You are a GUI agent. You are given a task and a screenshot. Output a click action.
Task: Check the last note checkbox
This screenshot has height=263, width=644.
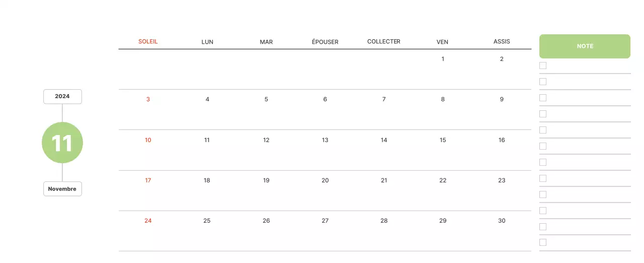(x=543, y=242)
